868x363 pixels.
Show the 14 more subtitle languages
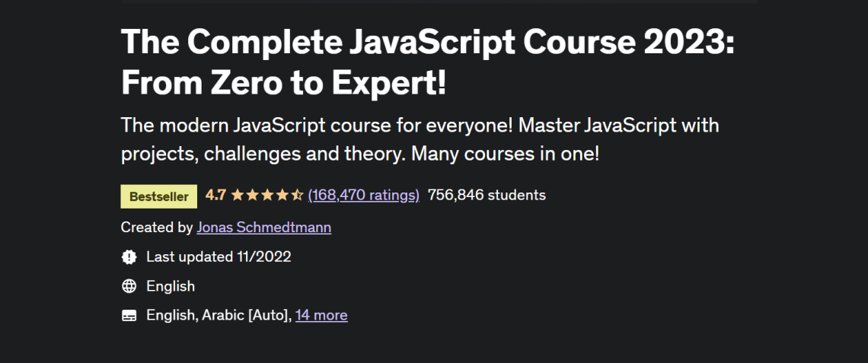tap(321, 315)
